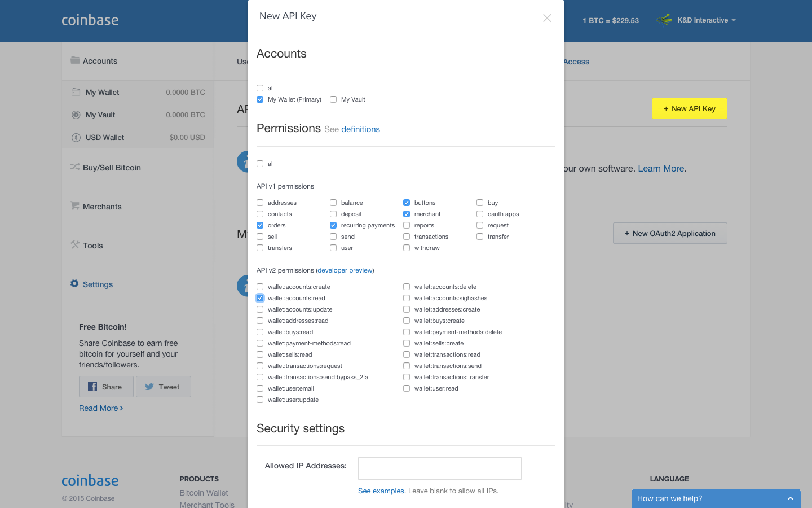Open Buy/Sell Bitcoin arrows icon
The width and height of the screenshot is (812, 508).
coord(75,167)
